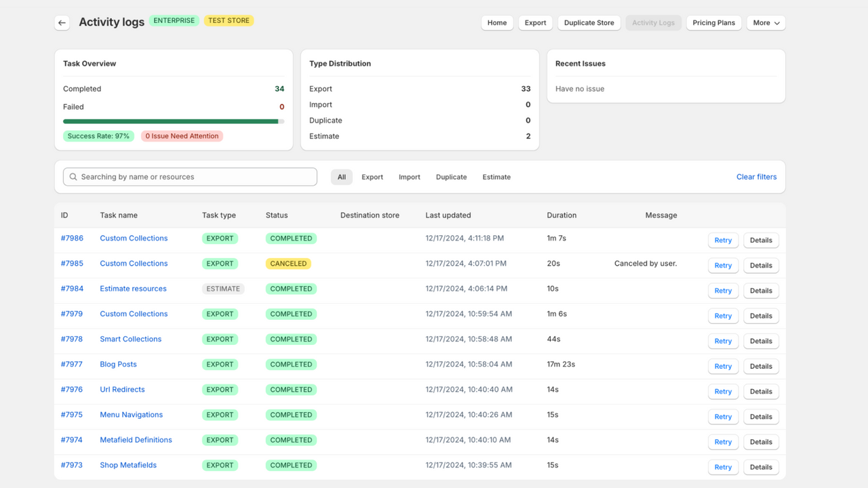The height and width of the screenshot is (488, 868).
Task: Filter logs by Import tab
Action: tap(410, 177)
